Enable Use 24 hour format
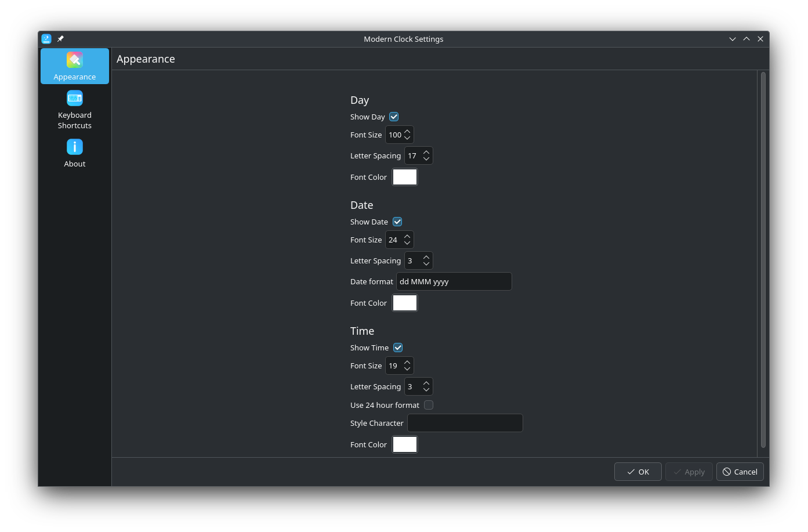 429,405
